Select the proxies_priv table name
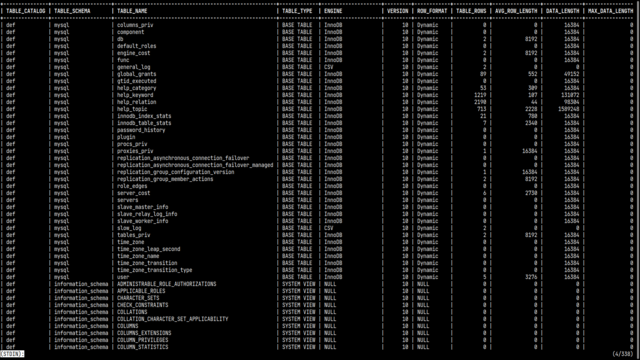Screen dimensions: 640x360 point(135,151)
